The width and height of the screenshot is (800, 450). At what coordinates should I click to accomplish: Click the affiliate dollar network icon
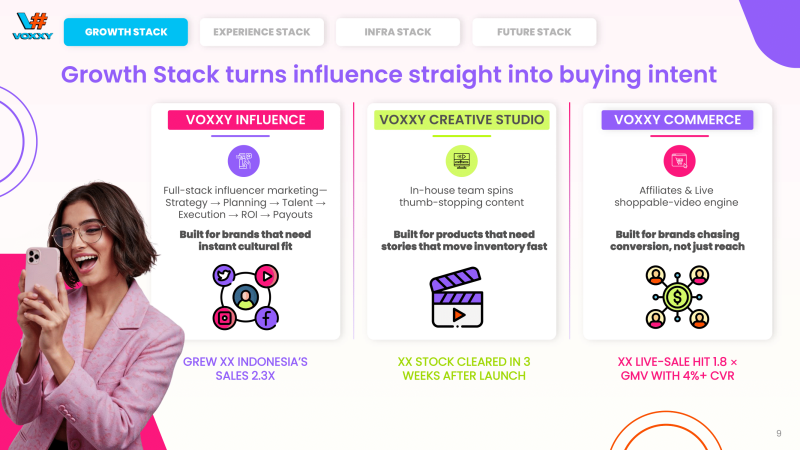pos(678,297)
